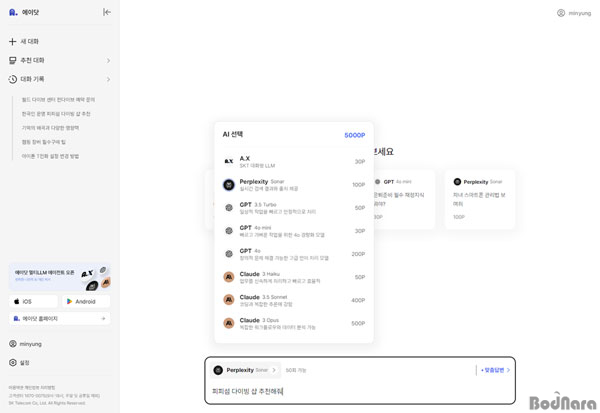Viewport: 600px width, 413px height.
Task: Open the second chat history entry
Action: tap(56, 114)
